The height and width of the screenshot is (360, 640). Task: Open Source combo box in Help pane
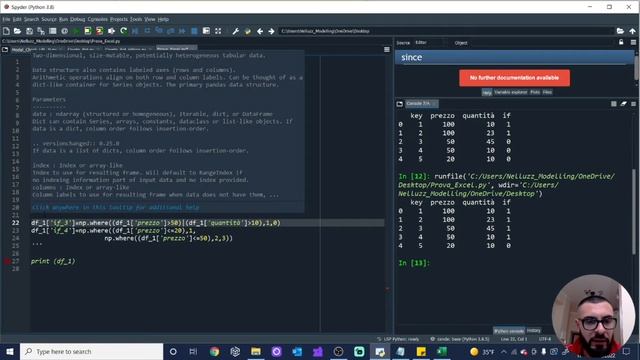tap(429, 42)
